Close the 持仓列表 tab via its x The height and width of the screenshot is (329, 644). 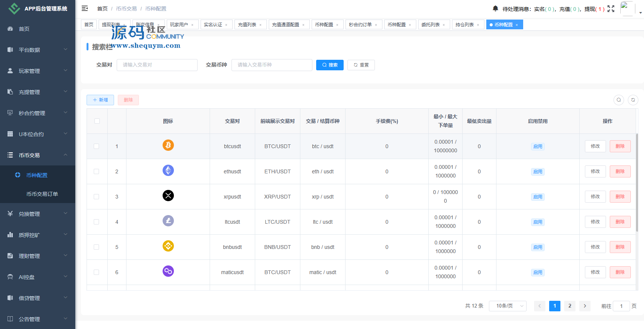point(478,25)
